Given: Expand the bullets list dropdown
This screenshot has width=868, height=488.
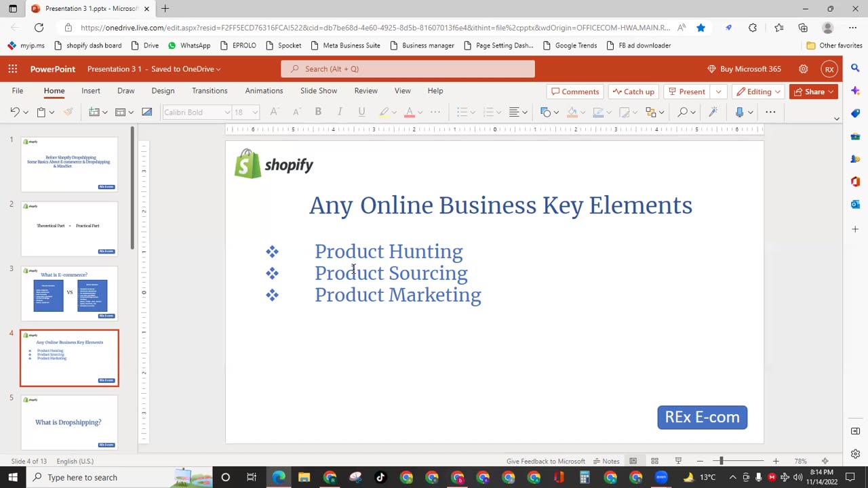Looking at the screenshot, I should 472,112.
